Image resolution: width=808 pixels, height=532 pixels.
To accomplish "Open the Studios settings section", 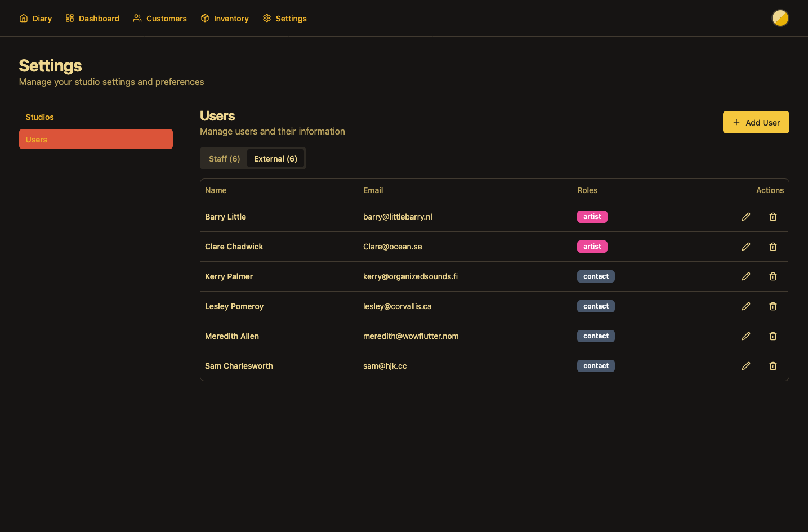I will 39,117.
